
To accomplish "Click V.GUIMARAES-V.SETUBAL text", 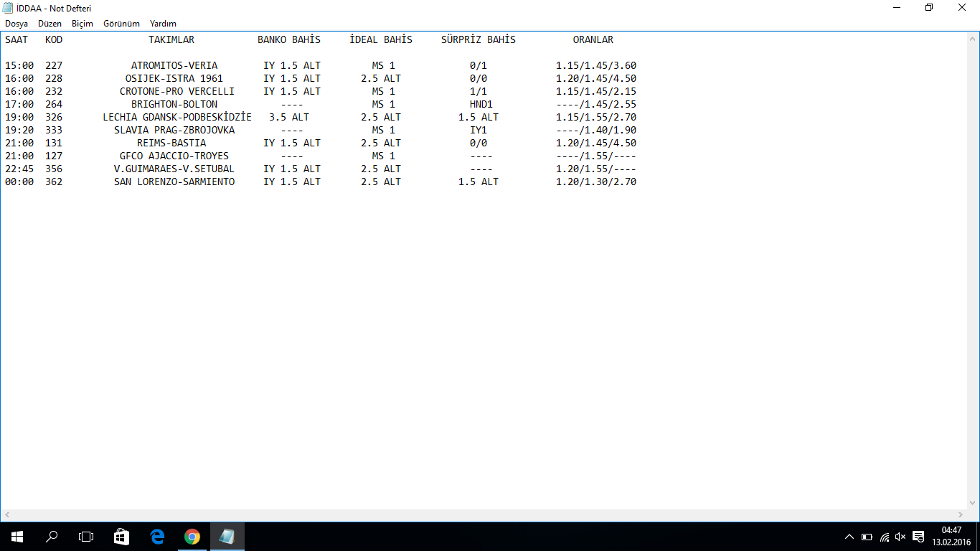I will (174, 169).
